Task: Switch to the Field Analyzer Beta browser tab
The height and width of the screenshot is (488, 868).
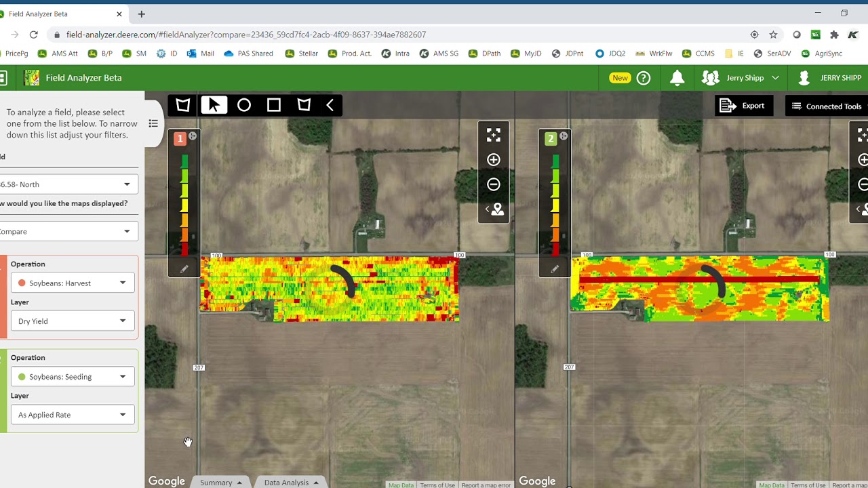Action: coord(62,14)
